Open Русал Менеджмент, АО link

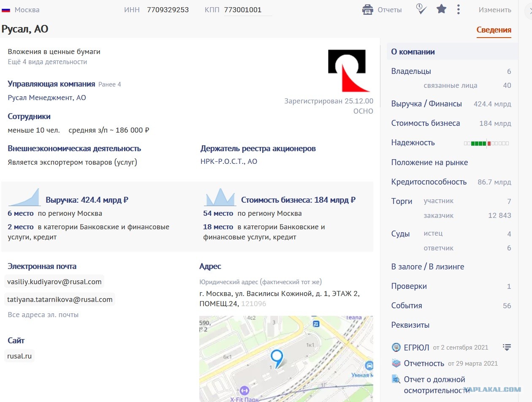pyautogui.click(x=47, y=98)
